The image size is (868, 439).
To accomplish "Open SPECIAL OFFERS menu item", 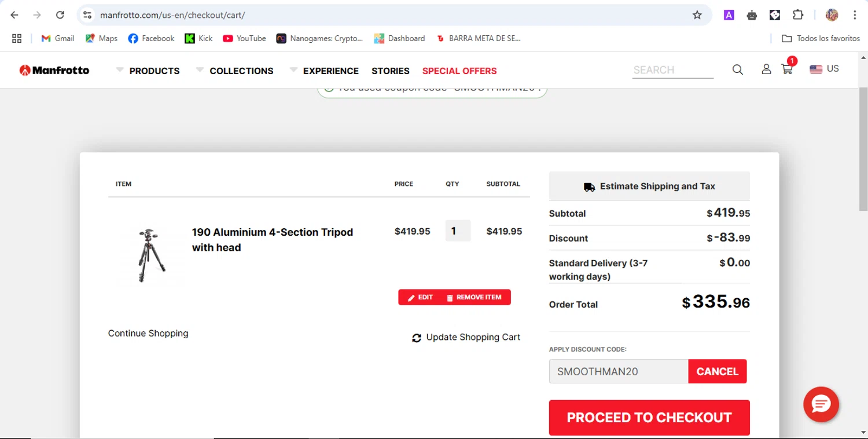I will click(459, 71).
